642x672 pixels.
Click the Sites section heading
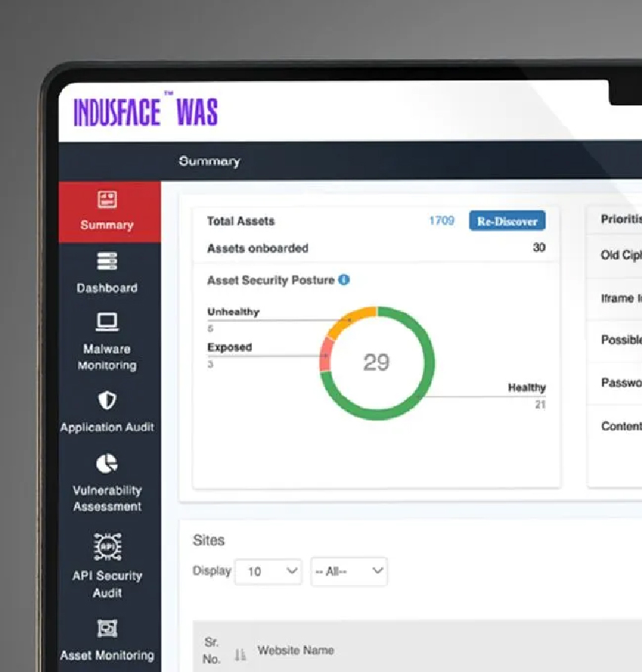pos(208,540)
